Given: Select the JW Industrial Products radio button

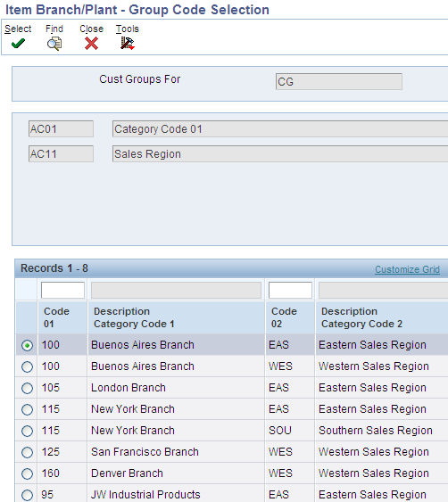Looking at the screenshot, I should click(x=27, y=495).
